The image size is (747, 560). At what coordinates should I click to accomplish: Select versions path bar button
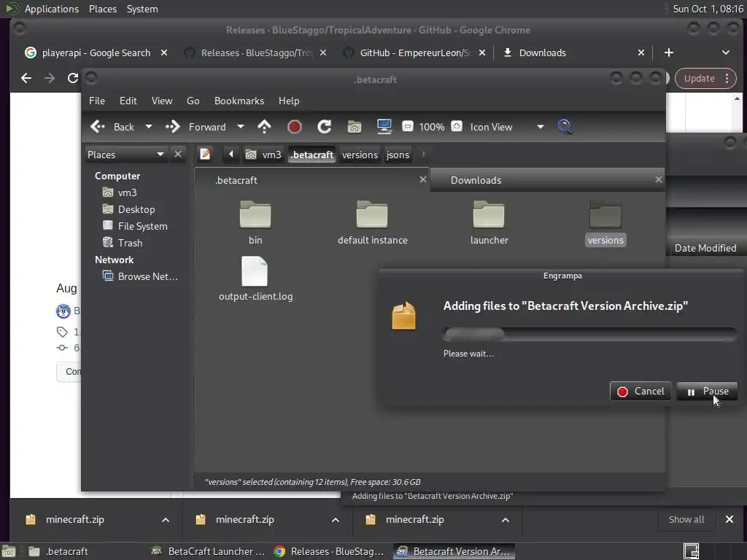pyautogui.click(x=360, y=155)
